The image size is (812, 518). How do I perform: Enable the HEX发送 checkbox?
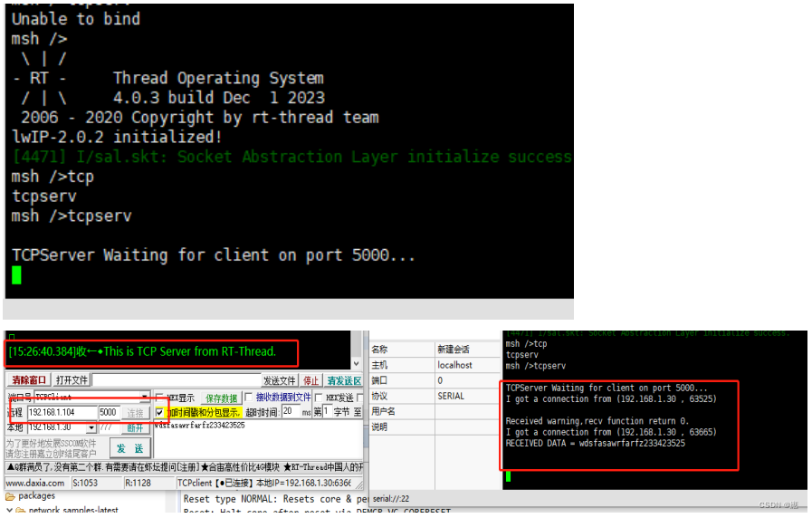coord(319,398)
